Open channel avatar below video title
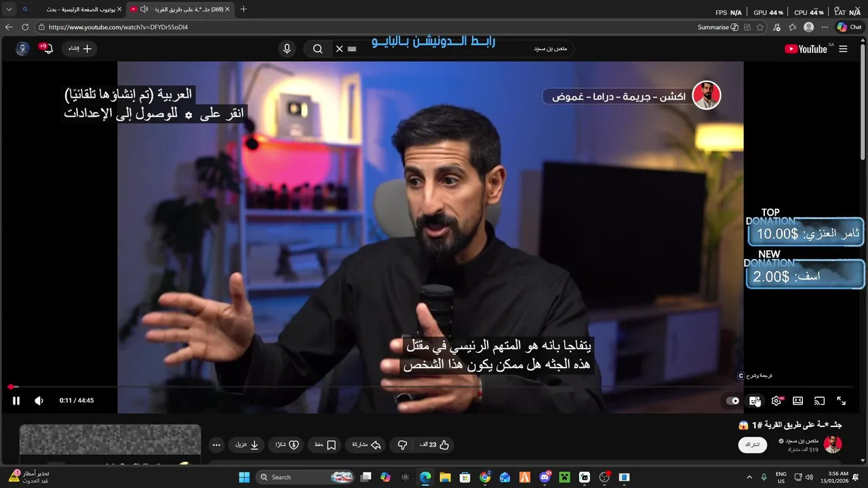The image size is (868, 488). tap(833, 445)
